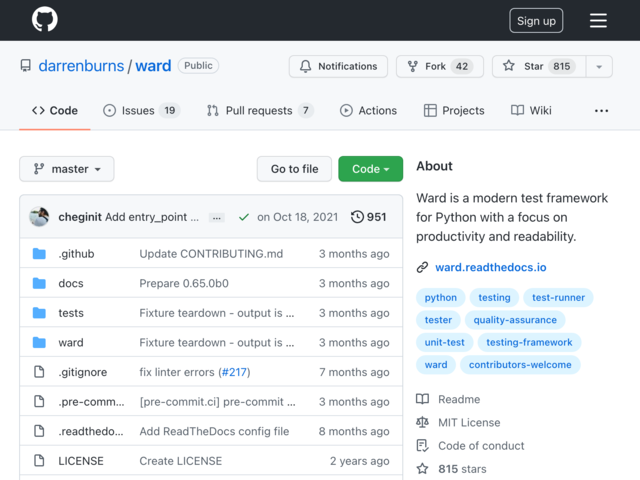This screenshot has height=480, width=640.
Task: View the 951 commits history
Action: point(369,217)
